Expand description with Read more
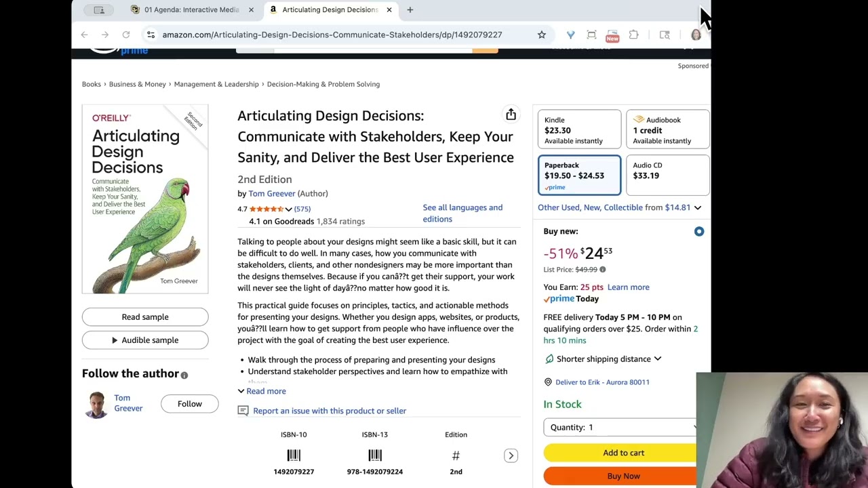Image resolution: width=868 pixels, height=488 pixels. coord(262,391)
